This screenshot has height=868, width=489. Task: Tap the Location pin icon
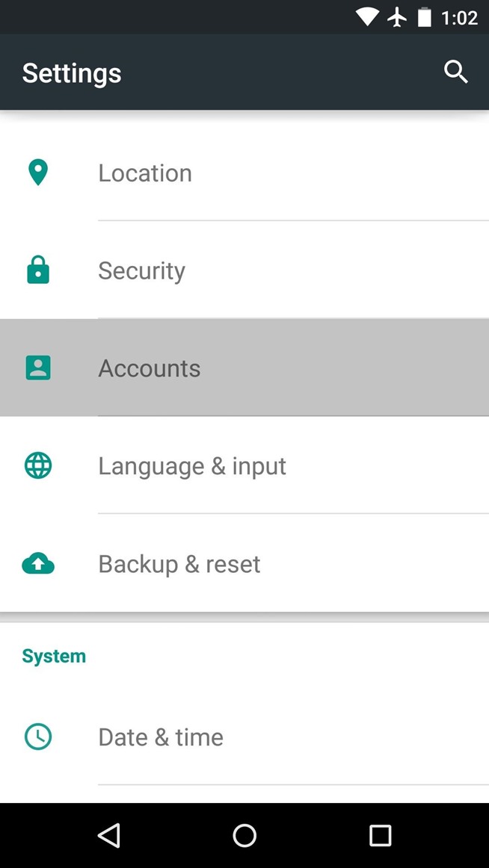(x=37, y=173)
